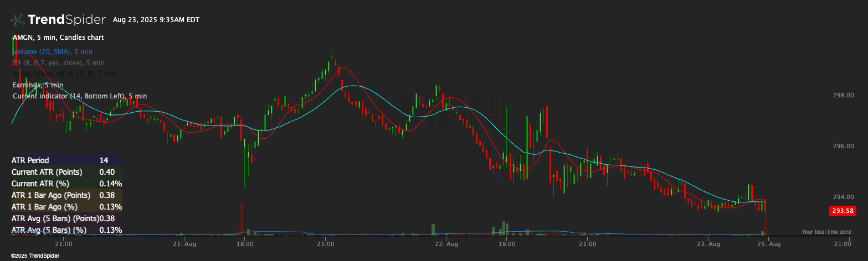Select the T3 (8, 0.7, yes, close) indicator label

point(58,63)
